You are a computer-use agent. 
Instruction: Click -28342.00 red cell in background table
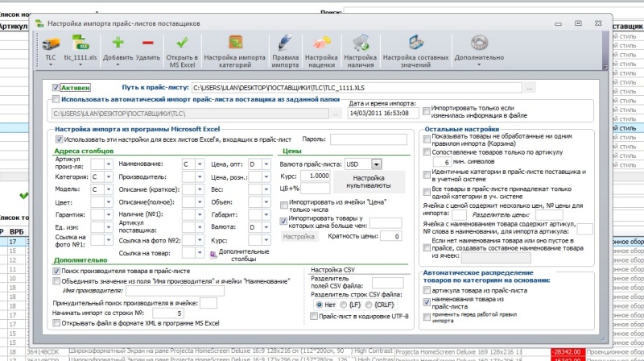[568, 352]
